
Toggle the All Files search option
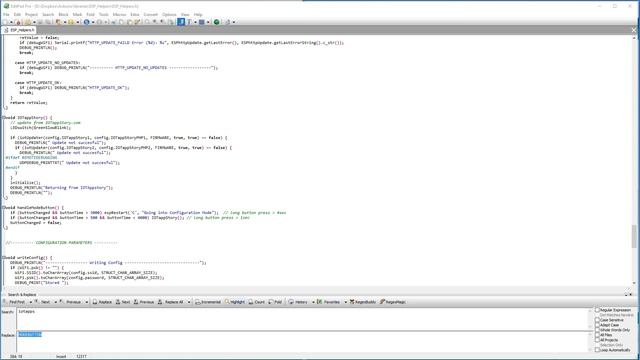(598, 335)
